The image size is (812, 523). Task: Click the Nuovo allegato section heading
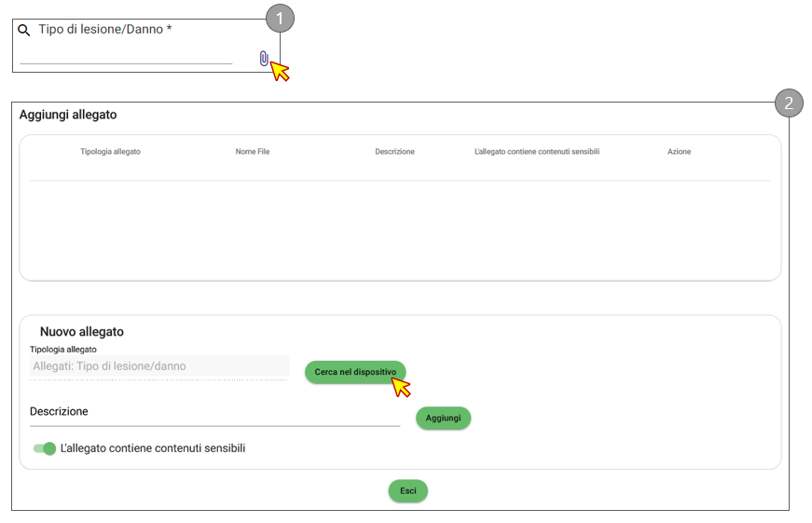(x=82, y=332)
